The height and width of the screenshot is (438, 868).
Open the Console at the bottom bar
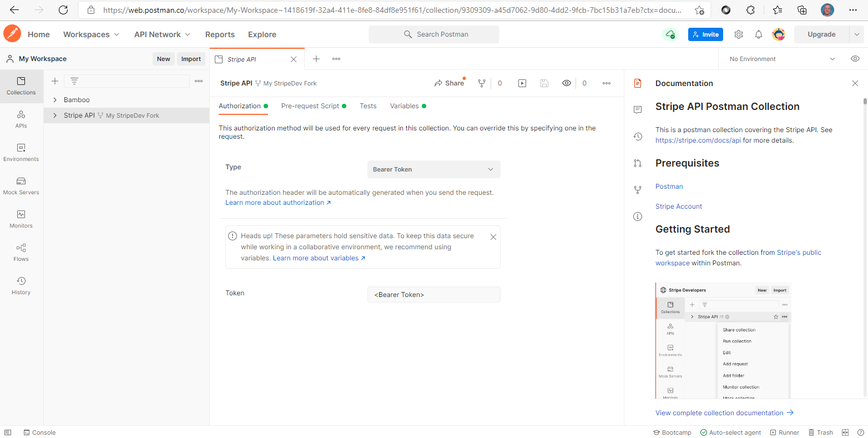pyautogui.click(x=39, y=432)
